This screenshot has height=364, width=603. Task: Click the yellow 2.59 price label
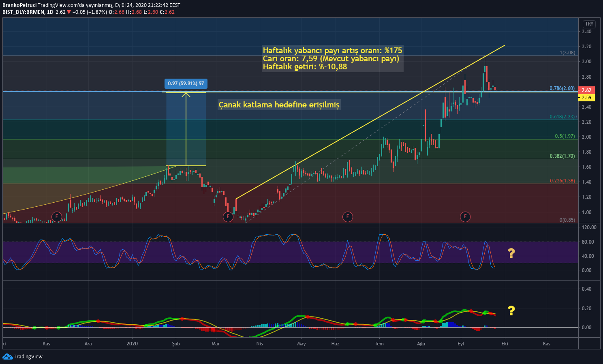[586, 98]
